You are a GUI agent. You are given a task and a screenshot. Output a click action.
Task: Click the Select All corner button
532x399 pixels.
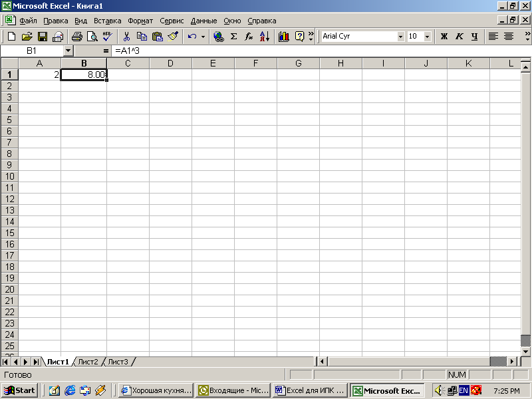9,63
